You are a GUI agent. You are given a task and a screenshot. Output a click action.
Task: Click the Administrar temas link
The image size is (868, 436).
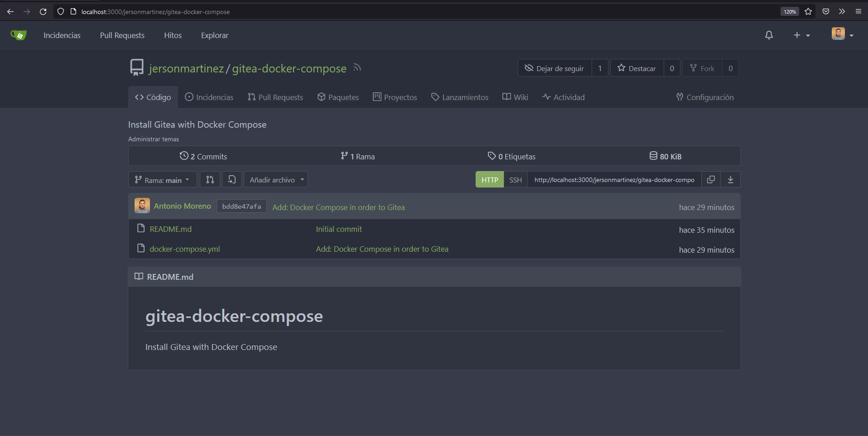click(x=154, y=139)
